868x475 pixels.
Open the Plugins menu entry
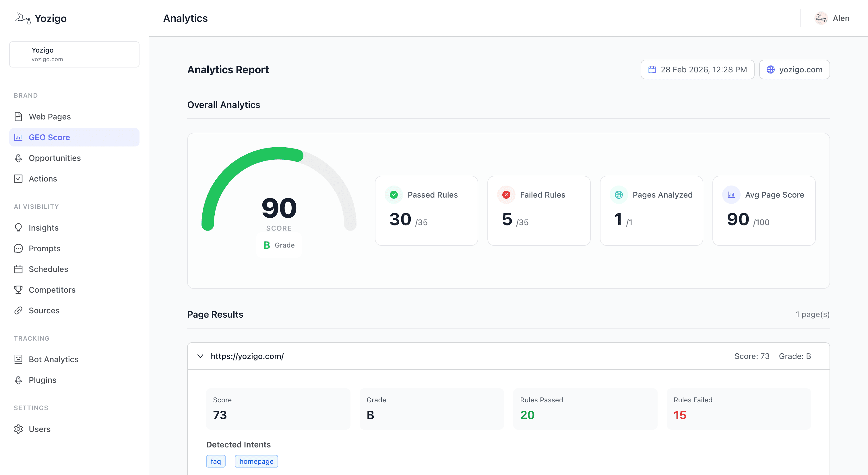click(42, 380)
